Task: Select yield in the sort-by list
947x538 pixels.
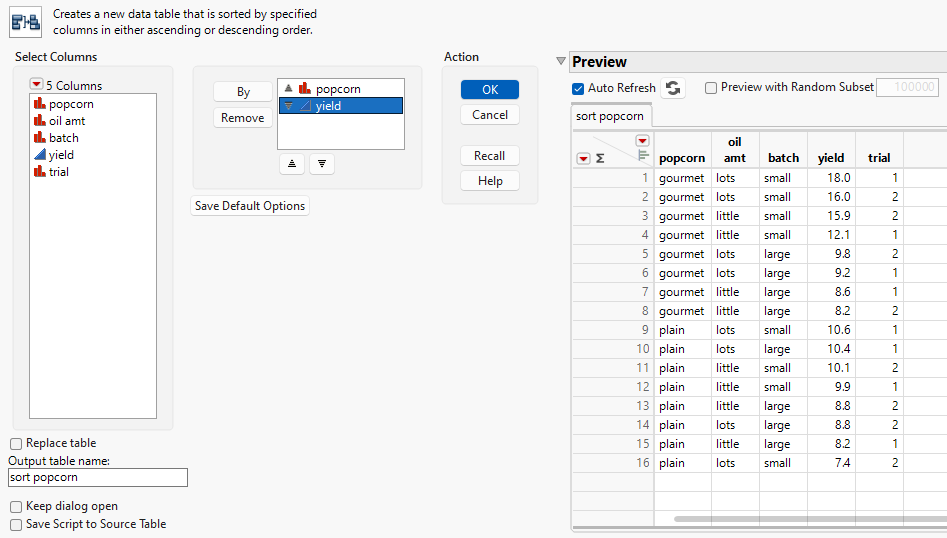Action: [x=334, y=106]
